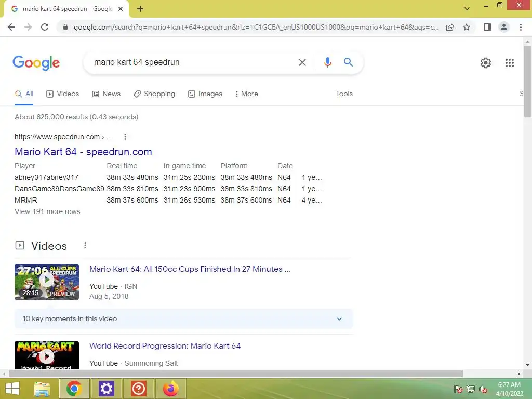Image resolution: width=532 pixels, height=399 pixels.
Task: Open the speedrun.com result options menu
Action: click(x=125, y=137)
